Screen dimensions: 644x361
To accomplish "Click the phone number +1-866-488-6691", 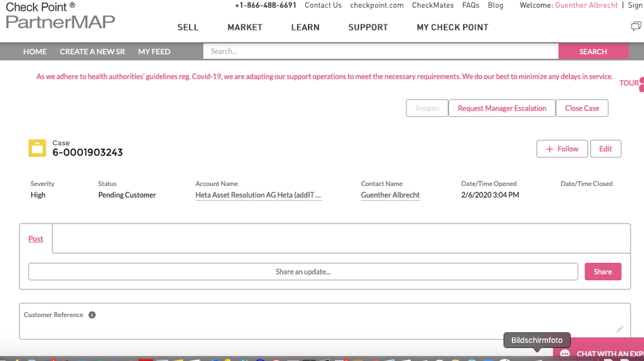I will coord(265,5).
